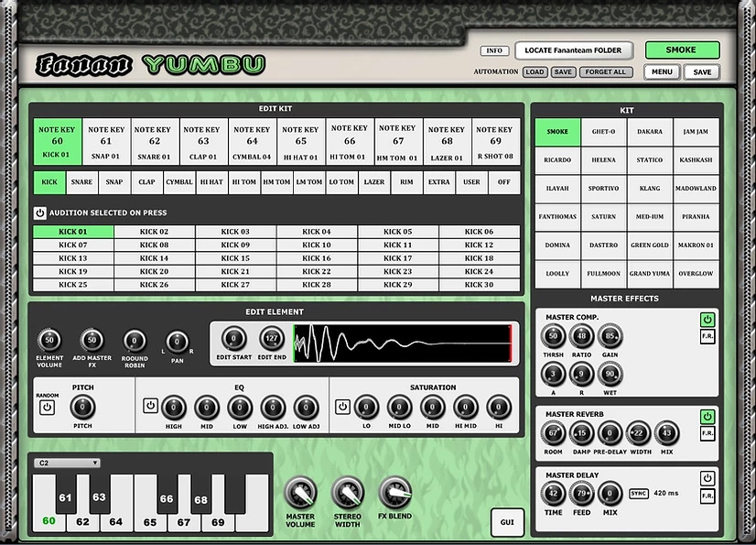Viewport: 756px width, 545px height.
Task: Open the C2 octave dropdown
Action: [67, 463]
